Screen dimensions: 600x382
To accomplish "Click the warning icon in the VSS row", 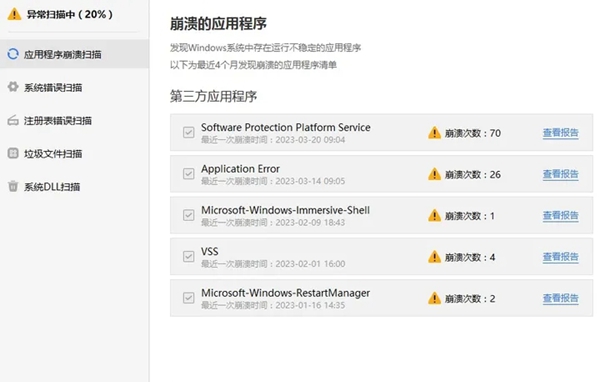I will (434, 256).
